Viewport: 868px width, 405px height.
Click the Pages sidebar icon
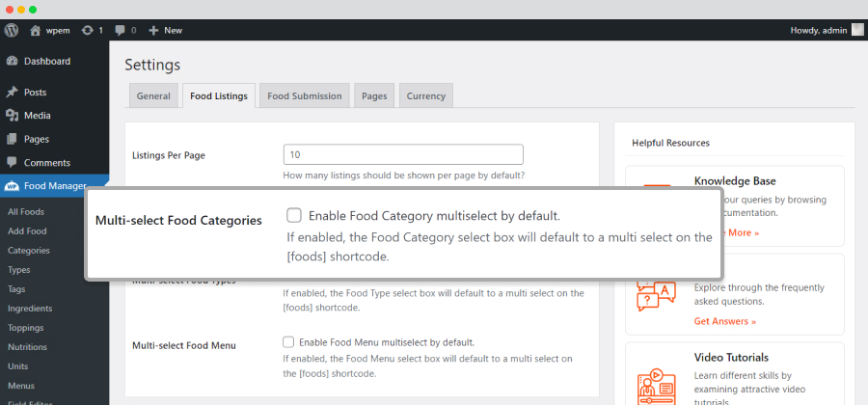point(13,140)
